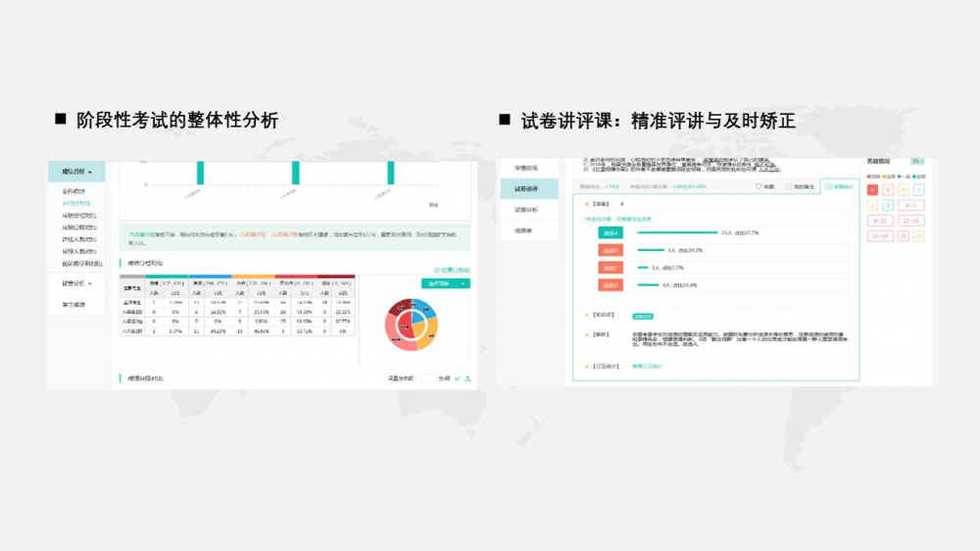
Task: Click the 我的备注 note icon
Action: [x=790, y=185]
